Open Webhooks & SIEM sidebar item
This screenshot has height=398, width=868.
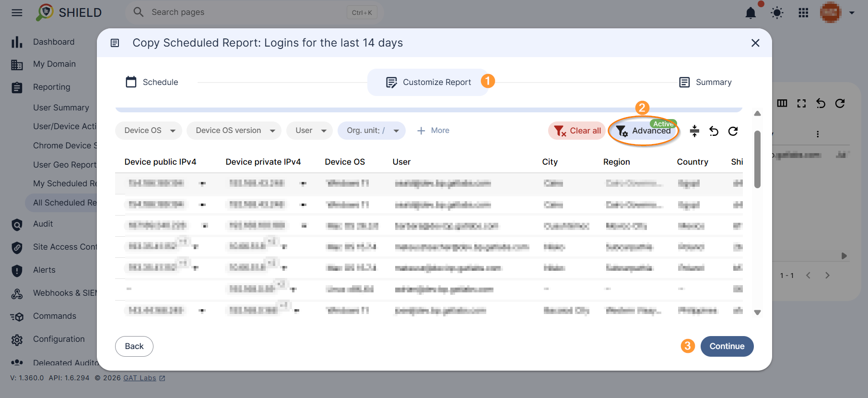click(x=65, y=293)
